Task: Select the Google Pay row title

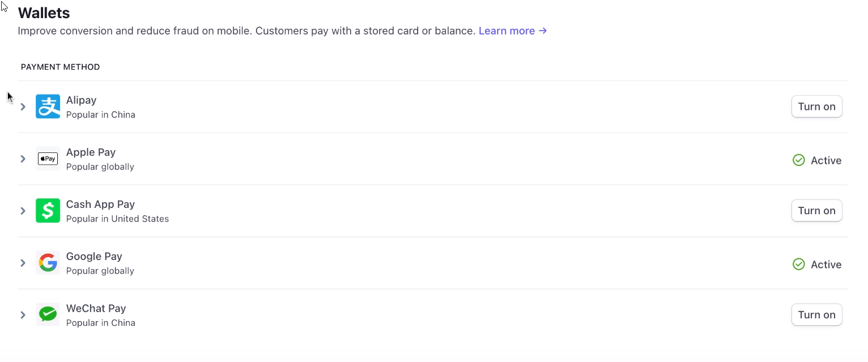Action: pyautogui.click(x=94, y=257)
